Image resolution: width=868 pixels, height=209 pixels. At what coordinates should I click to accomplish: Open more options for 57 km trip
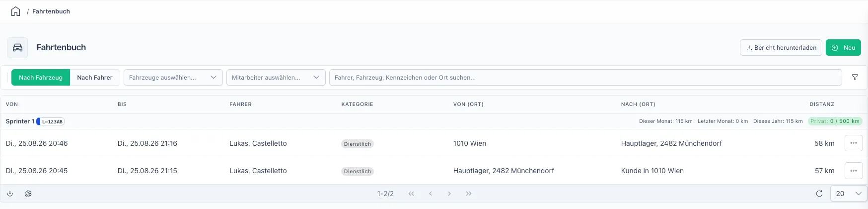[x=853, y=171]
